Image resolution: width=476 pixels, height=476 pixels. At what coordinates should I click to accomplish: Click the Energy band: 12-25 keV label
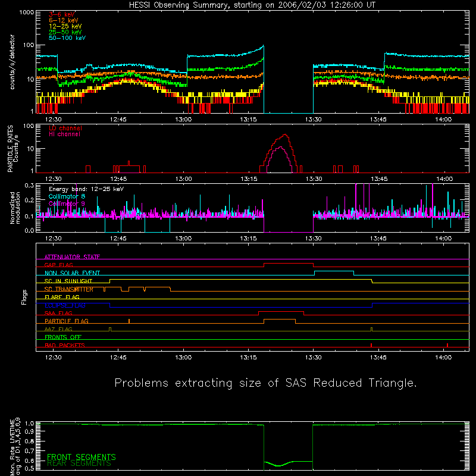[x=86, y=189]
